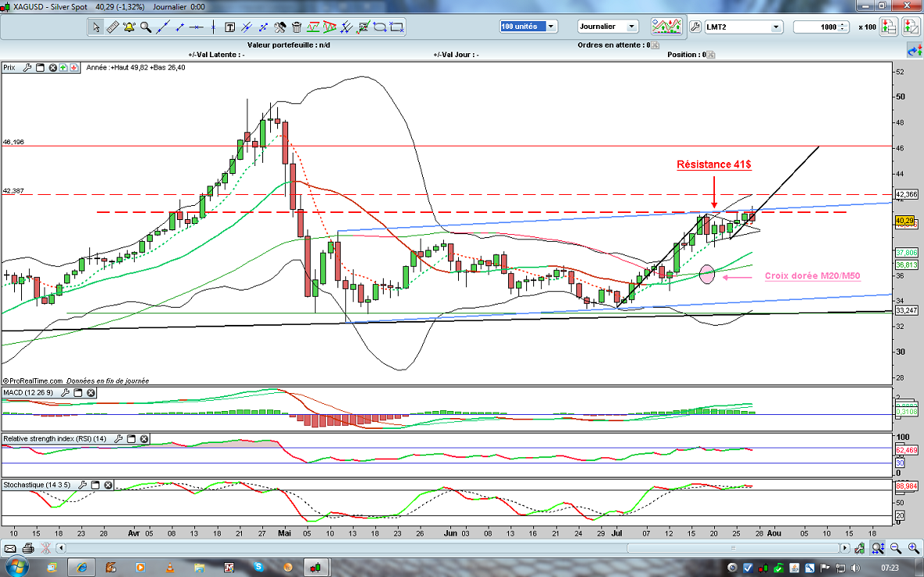This screenshot has width=924, height=577.
Task: Select the text annotation tool
Action: click(x=230, y=27)
